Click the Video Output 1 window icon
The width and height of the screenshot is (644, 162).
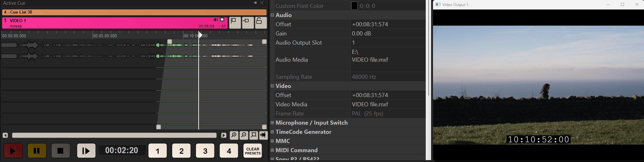438,5
